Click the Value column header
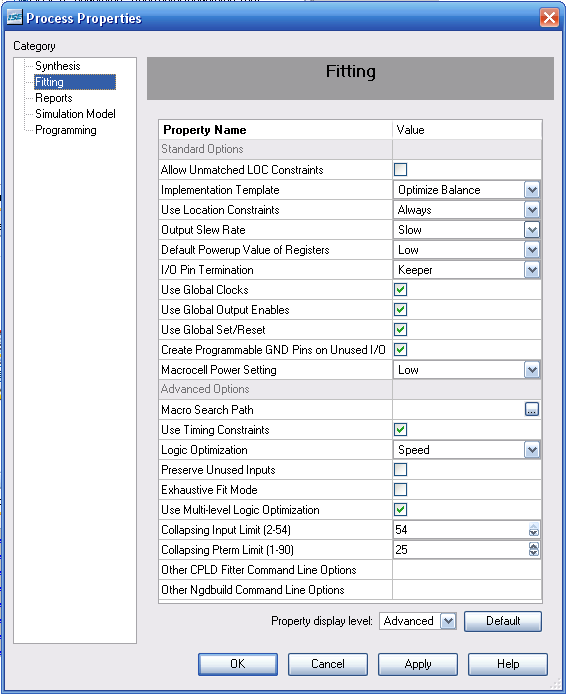The image size is (566, 695). (x=467, y=130)
